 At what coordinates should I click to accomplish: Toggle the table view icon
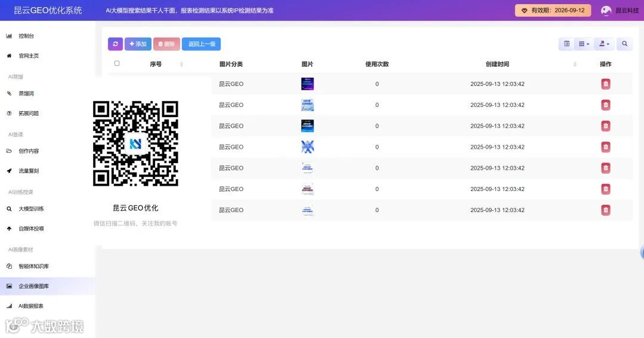[x=566, y=44]
